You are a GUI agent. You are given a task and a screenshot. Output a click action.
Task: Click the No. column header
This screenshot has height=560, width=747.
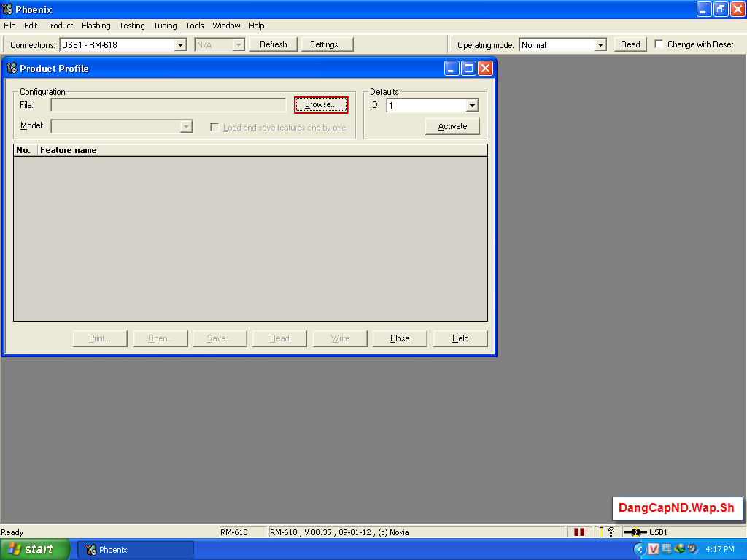point(26,150)
